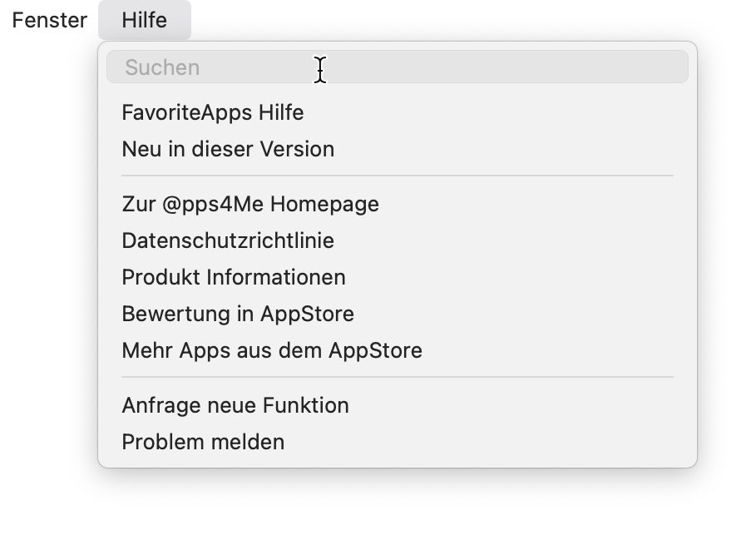Open FavoriteApps Hilfe entry
The width and height of the screenshot is (756, 535).
pyautogui.click(x=398, y=112)
